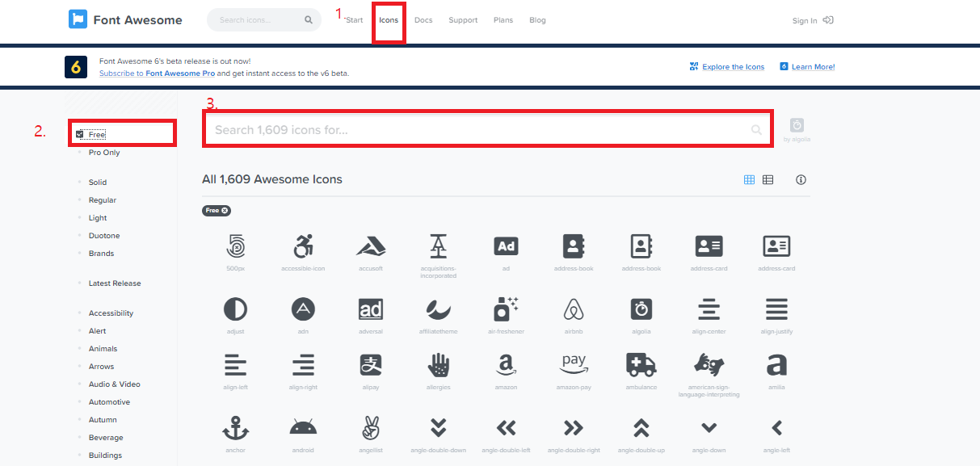Open the Docs nav item
The image size is (980, 466).
[423, 20]
